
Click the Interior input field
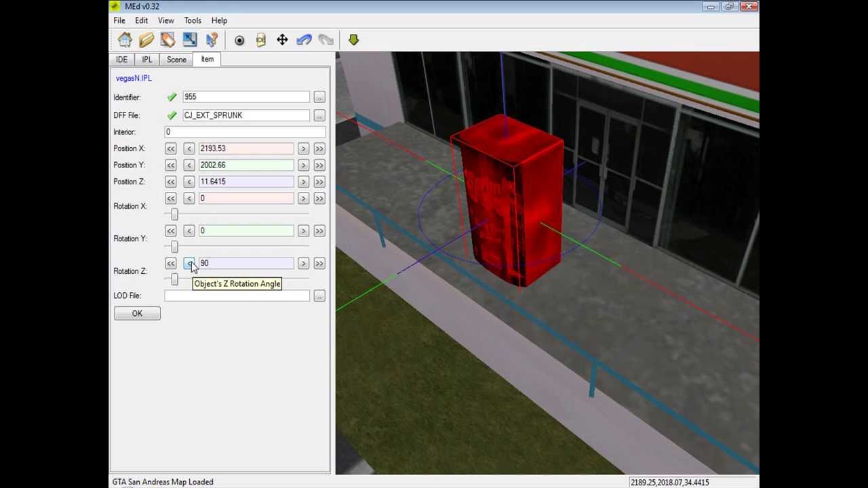[245, 132]
